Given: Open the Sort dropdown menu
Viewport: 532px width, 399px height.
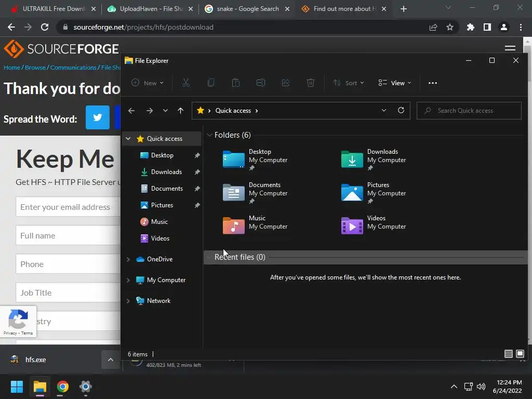Looking at the screenshot, I should tap(349, 83).
